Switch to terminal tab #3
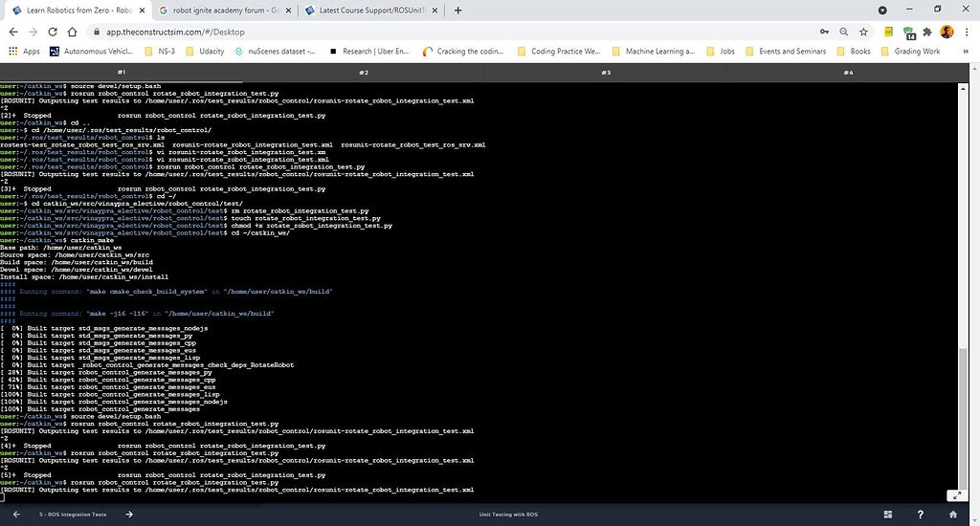This screenshot has height=526, width=980. (x=606, y=73)
